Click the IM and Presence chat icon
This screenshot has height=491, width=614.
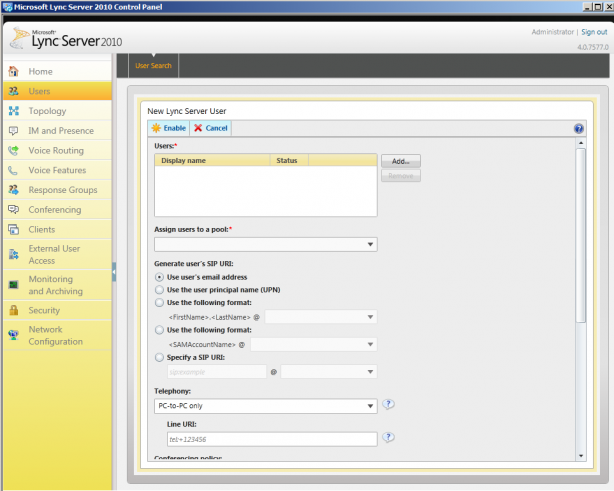point(14,131)
